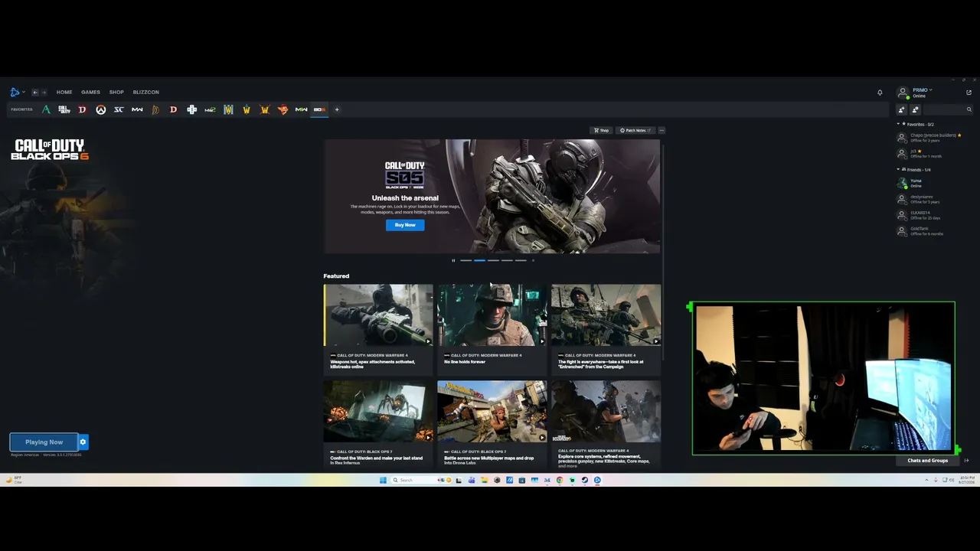Select the Overwatch favorites icon

click(100, 109)
